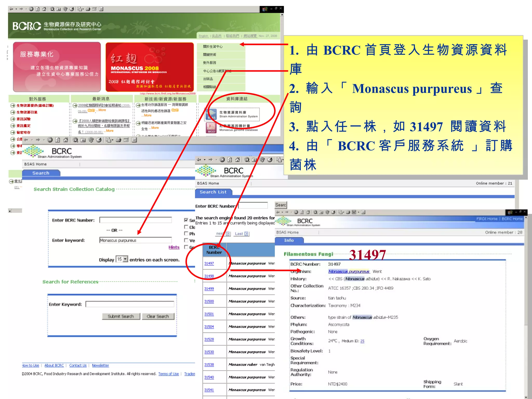Open Forward history dropdown in BCRC homepage toolbar
This screenshot has width=532, height=399.
pyautogui.click(x=26, y=9)
